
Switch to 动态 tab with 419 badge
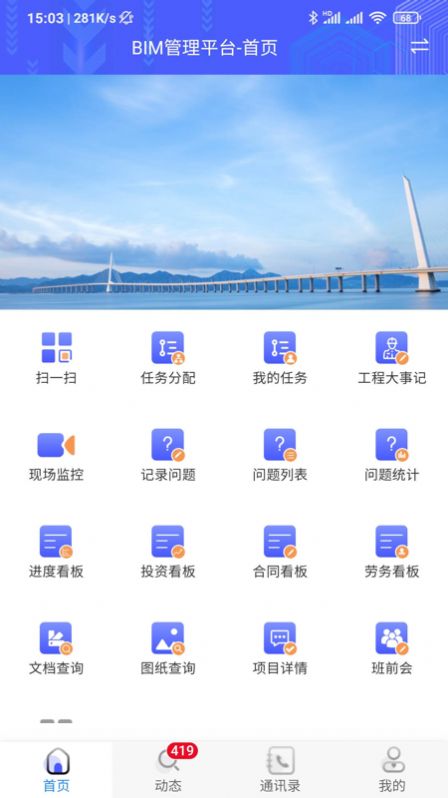[x=168, y=769]
